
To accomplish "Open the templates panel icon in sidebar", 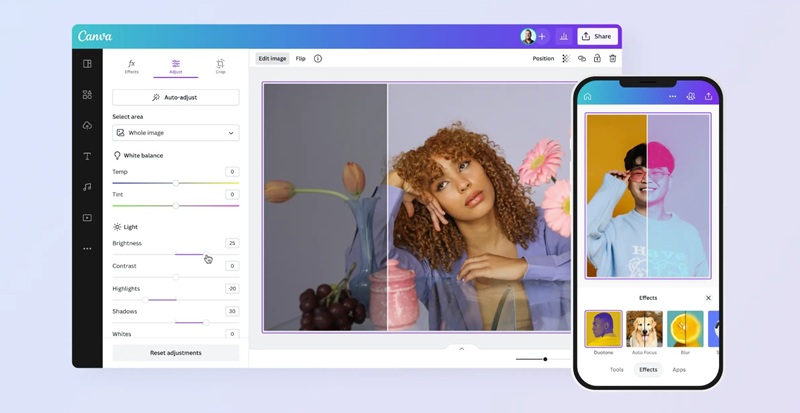I will [x=87, y=64].
